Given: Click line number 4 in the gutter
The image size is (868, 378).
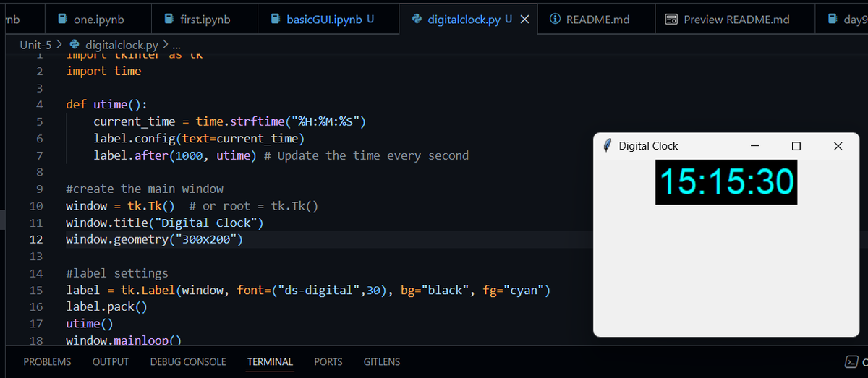Looking at the screenshot, I should tap(39, 104).
